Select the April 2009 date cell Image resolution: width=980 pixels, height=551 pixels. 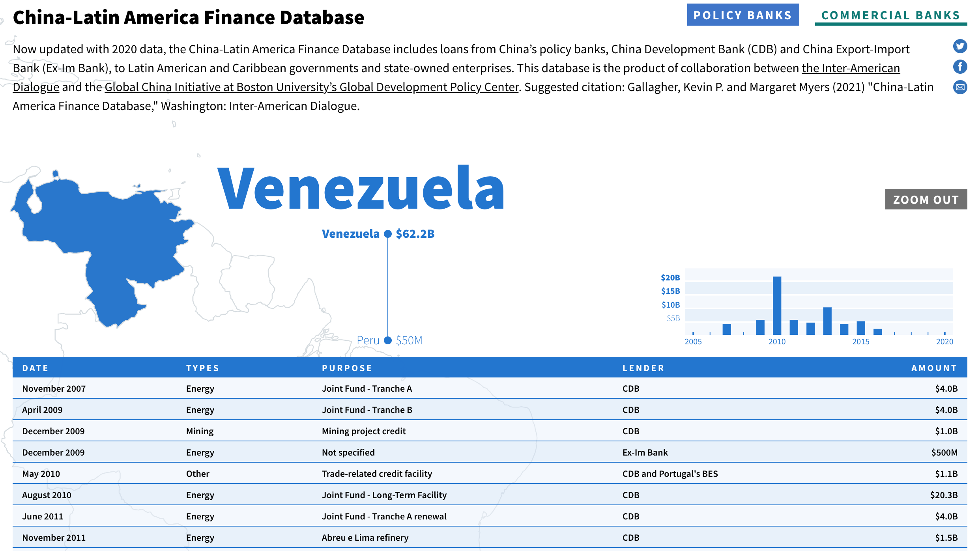point(42,410)
